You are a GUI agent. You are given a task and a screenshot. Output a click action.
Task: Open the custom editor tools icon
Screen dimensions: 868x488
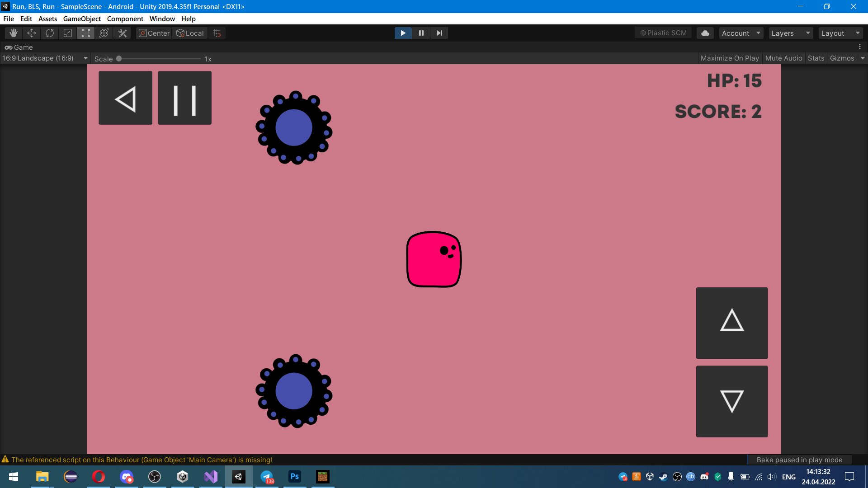(122, 33)
